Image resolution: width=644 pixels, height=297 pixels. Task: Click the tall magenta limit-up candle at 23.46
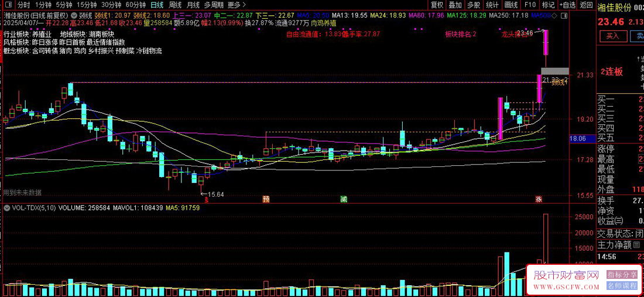click(546, 43)
